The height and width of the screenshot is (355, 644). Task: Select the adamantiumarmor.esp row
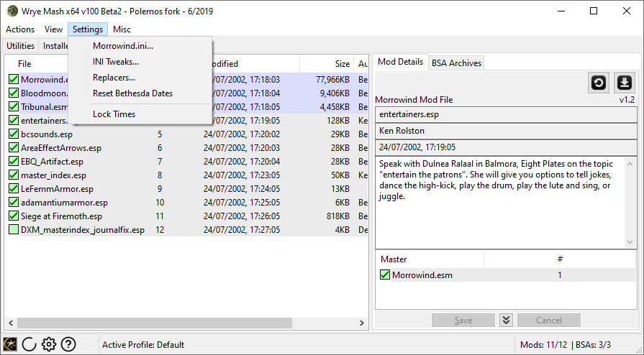coord(187,203)
